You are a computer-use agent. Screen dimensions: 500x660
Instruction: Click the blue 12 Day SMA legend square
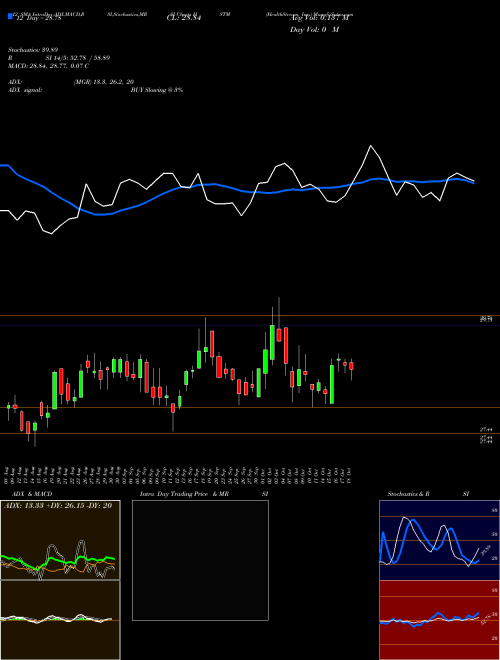click(10, 17)
